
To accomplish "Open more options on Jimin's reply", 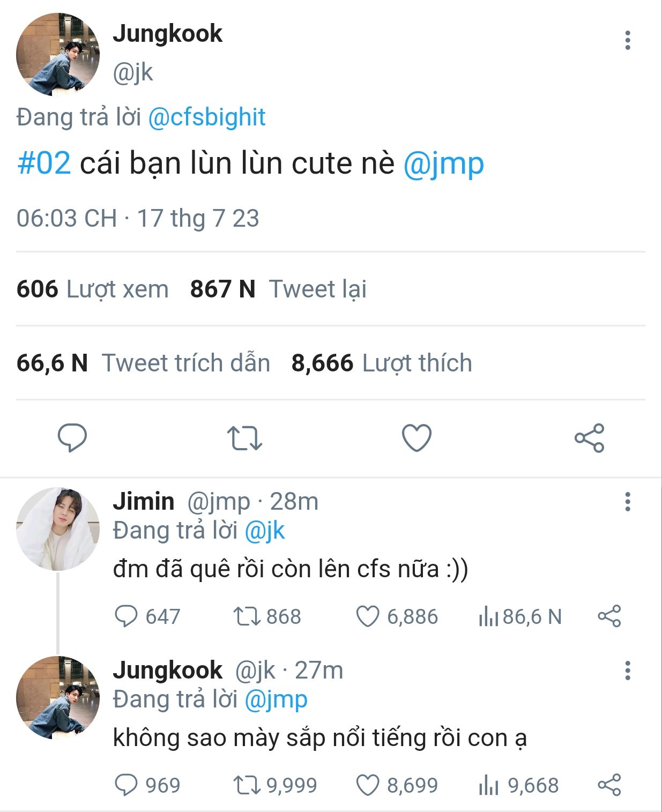I will click(x=627, y=502).
